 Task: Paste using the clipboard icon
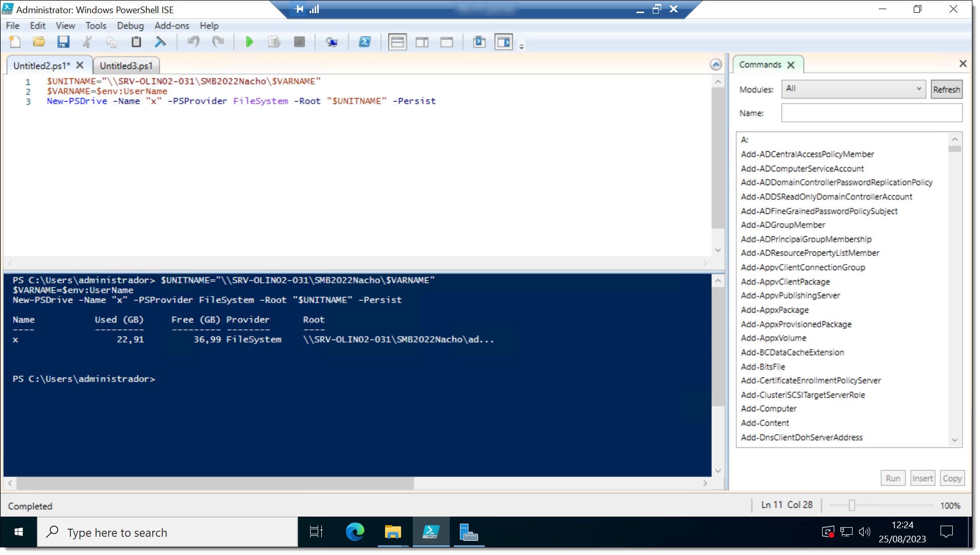(x=136, y=42)
